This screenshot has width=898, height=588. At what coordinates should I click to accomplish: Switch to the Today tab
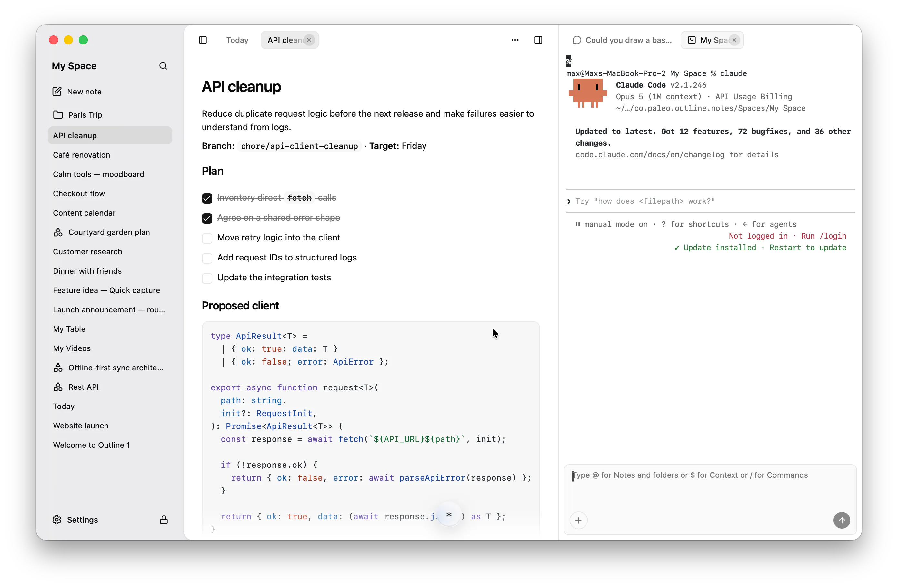pos(237,40)
